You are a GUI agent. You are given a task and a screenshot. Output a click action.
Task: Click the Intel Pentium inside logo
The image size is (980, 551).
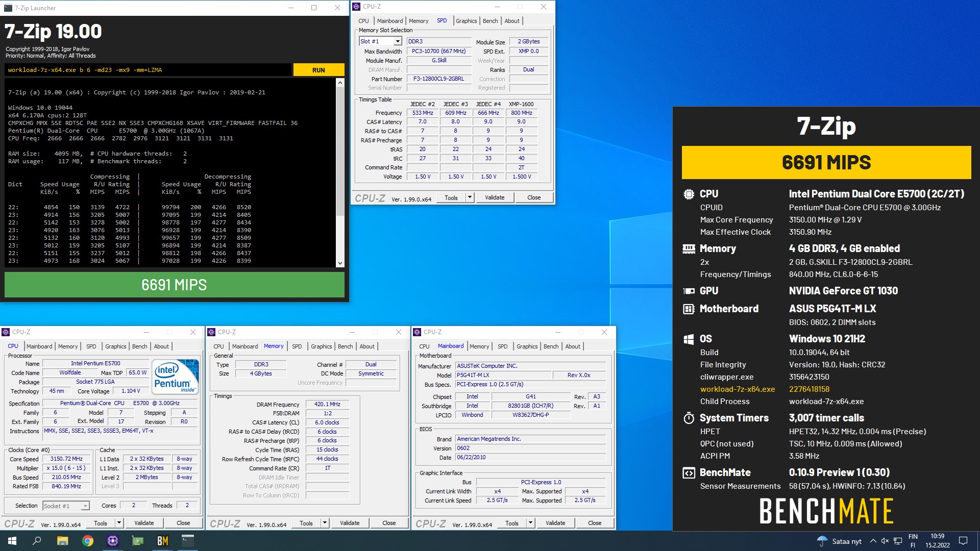175,377
